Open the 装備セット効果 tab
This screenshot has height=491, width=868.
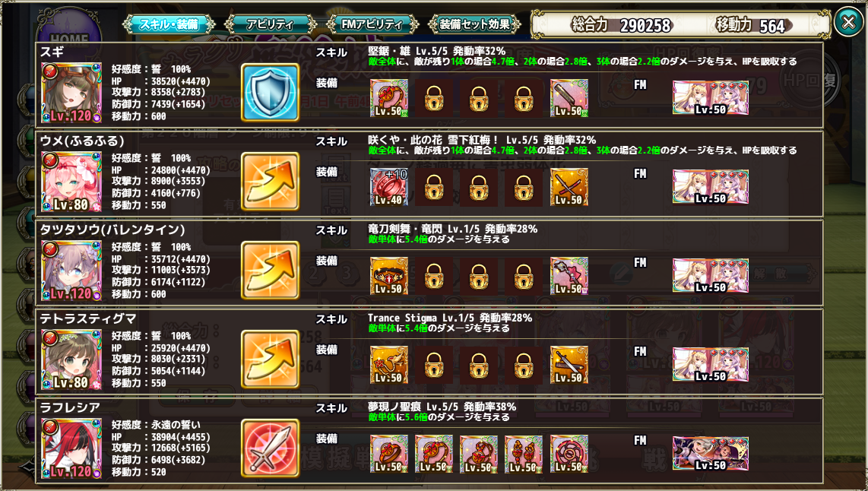point(474,24)
